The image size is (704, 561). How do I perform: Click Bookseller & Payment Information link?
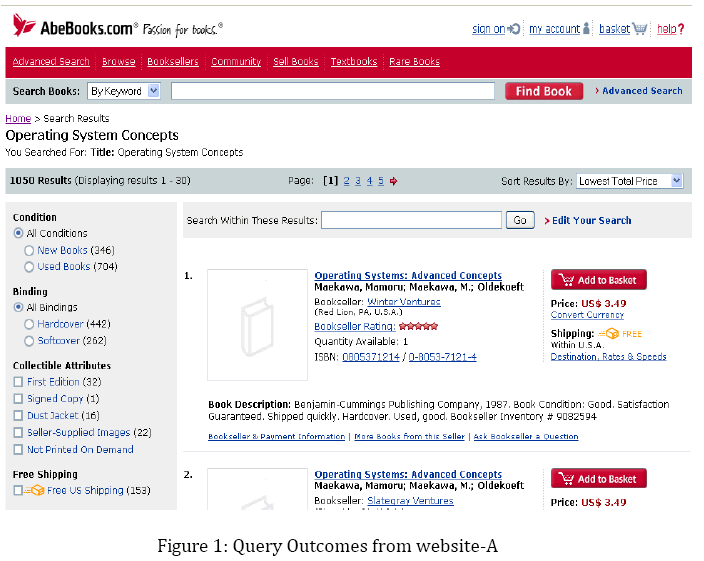[x=277, y=436]
